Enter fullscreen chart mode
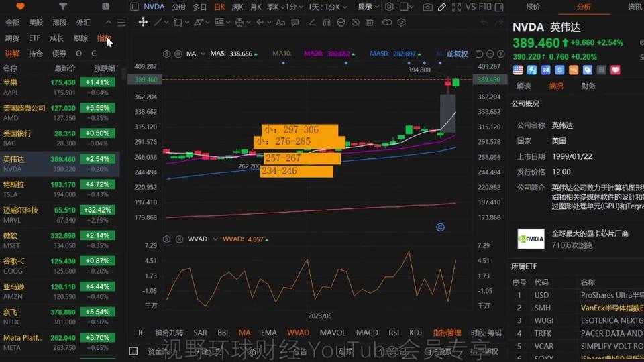This screenshot has height=362, width=644. click(456, 7)
